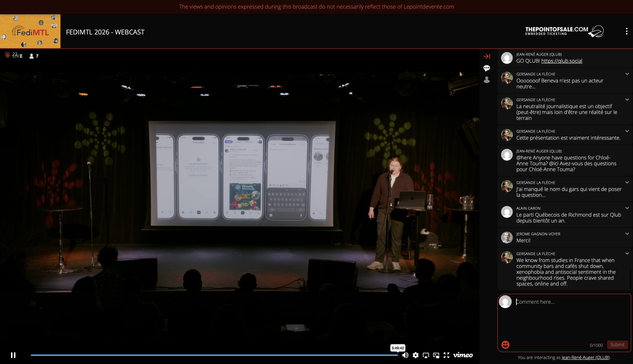Screen dimensions: 633x364
Task: Click Gersande's avatar on the 'Cette présentation' message
Action: click(x=507, y=134)
